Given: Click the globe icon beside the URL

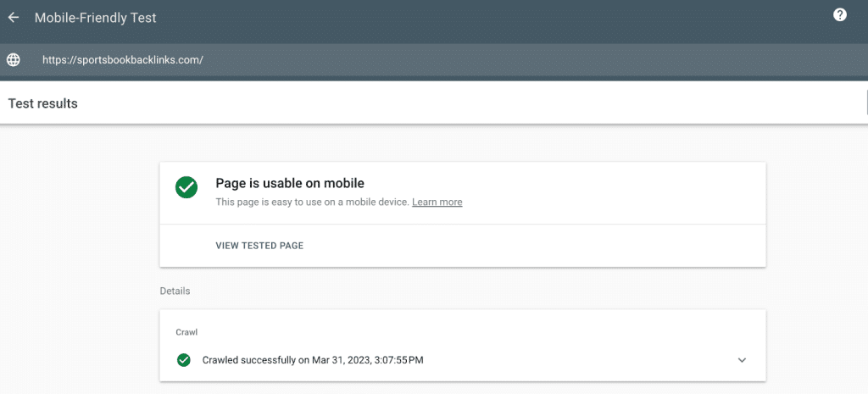Looking at the screenshot, I should (14, 60).
